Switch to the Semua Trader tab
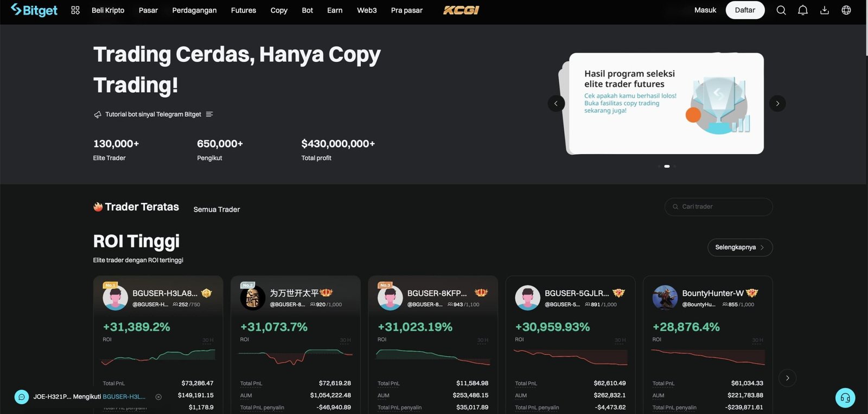This screenshot has width=868, height=414. click(x=216, y=209)
